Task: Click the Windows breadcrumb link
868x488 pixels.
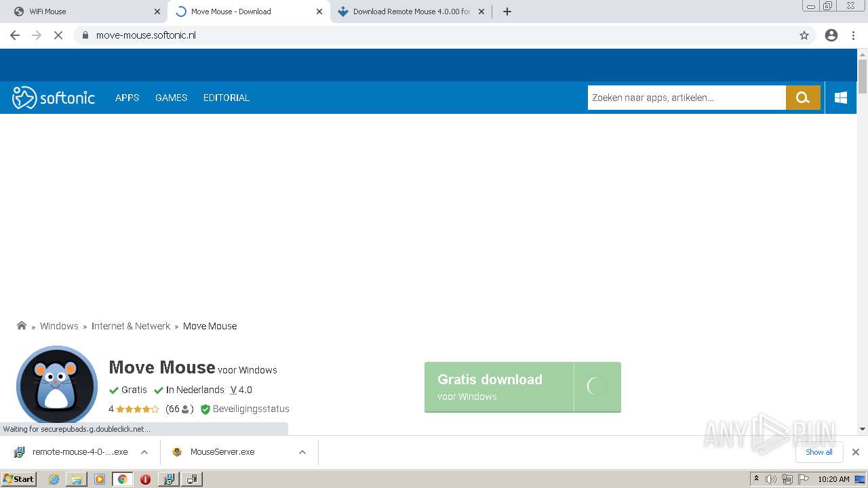Action: click(x=59, y=326)
